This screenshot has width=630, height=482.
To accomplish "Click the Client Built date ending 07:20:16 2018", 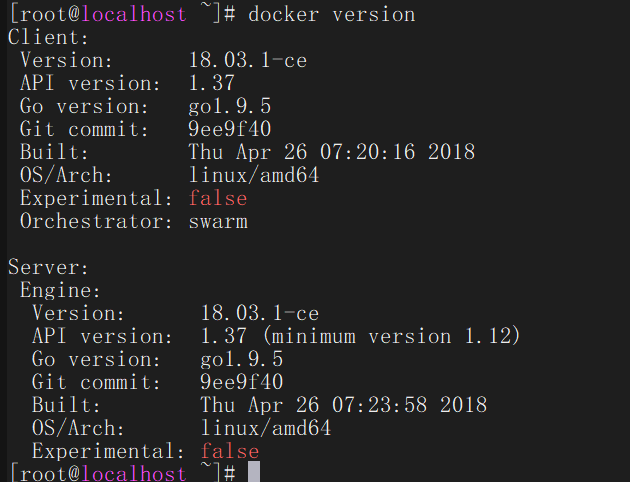I will (331, 152).
